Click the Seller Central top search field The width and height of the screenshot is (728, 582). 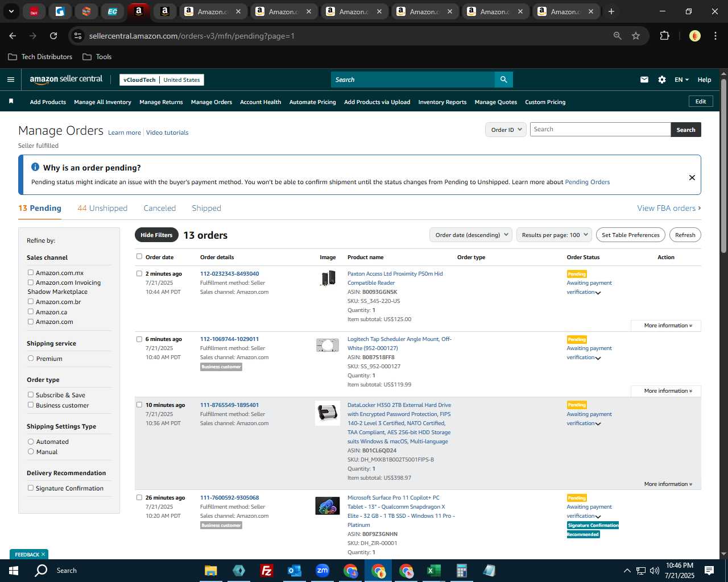point(413,80)
